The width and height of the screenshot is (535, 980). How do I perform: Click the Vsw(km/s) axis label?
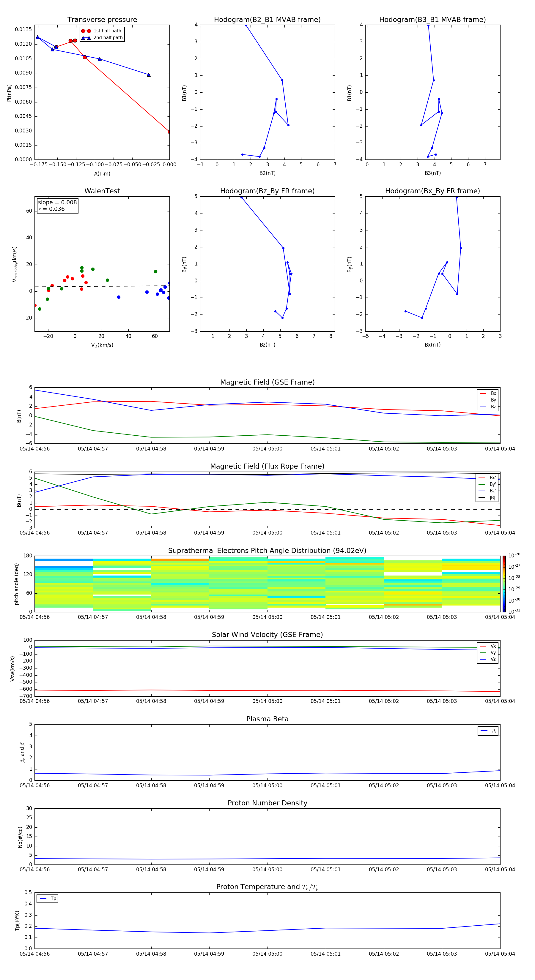click(x=12, y=668)
